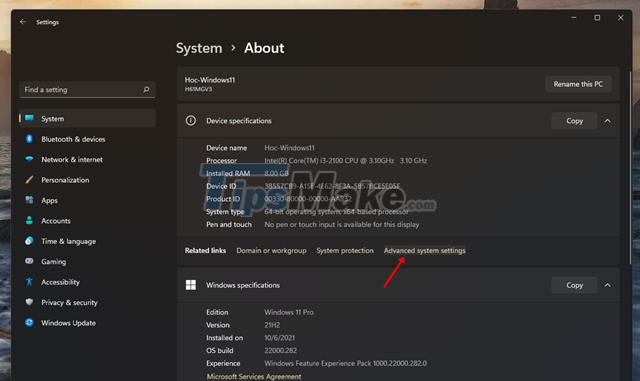Select Apps in the sidebar

coord(87,200)
